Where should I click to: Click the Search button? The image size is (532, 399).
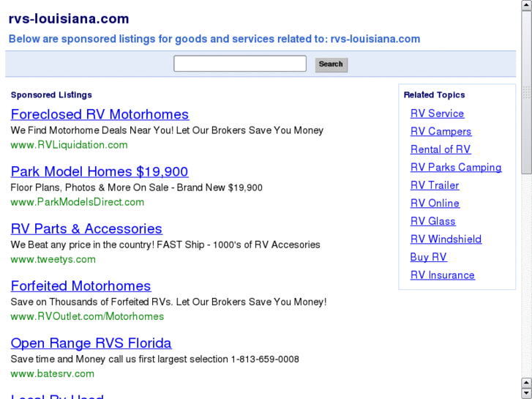(x=331, y=64)
